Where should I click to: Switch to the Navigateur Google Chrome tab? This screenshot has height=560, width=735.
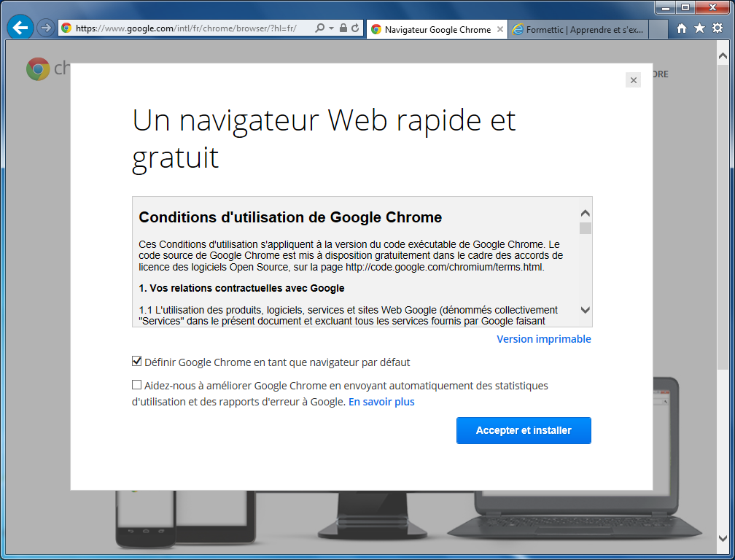click(437, 29)
